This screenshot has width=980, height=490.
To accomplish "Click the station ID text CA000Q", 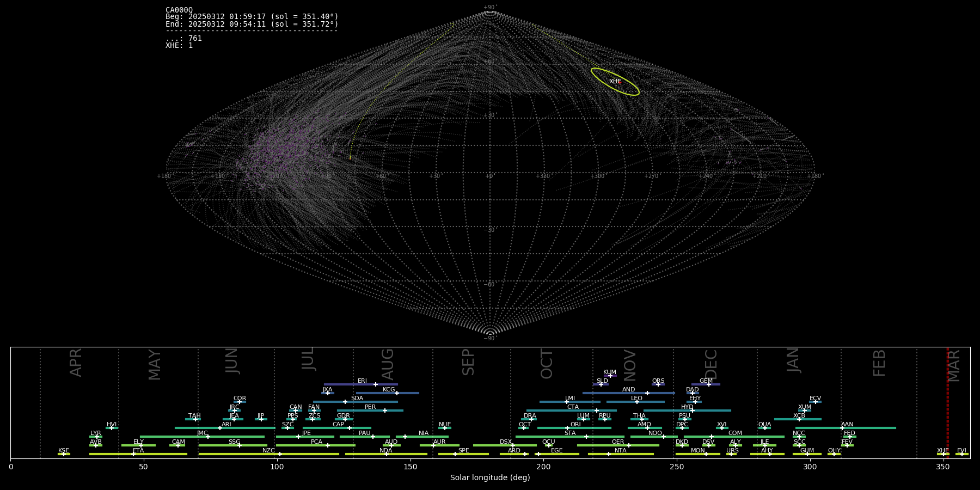I will coord(179,10).
